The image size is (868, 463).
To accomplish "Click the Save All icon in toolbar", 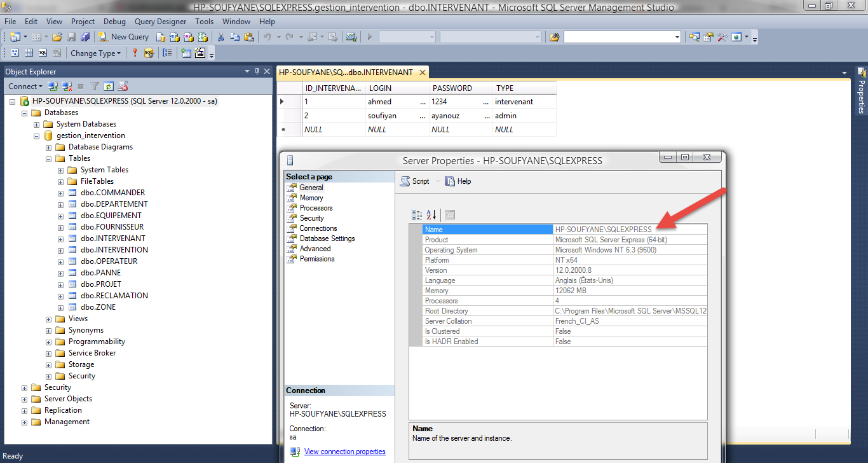I will (85, 37).
